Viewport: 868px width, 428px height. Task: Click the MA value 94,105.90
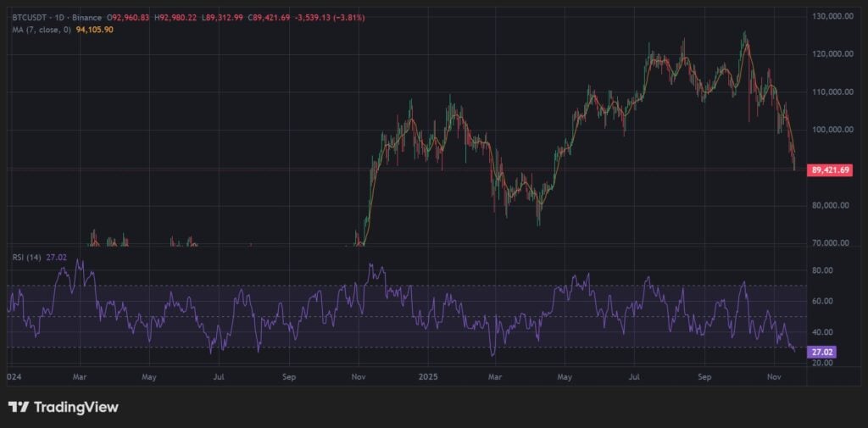coord(95,30)
